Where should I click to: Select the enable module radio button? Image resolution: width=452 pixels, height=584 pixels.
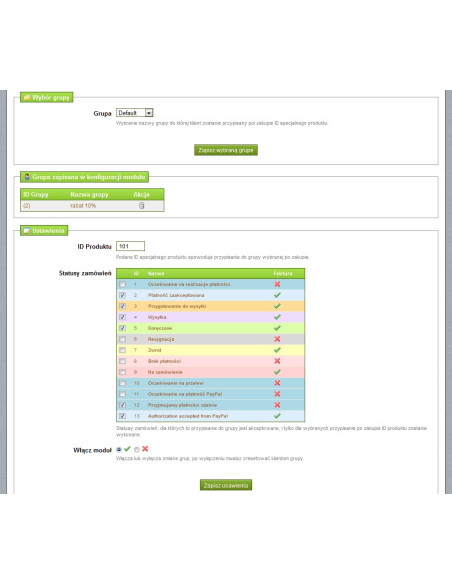pos(119,450)
